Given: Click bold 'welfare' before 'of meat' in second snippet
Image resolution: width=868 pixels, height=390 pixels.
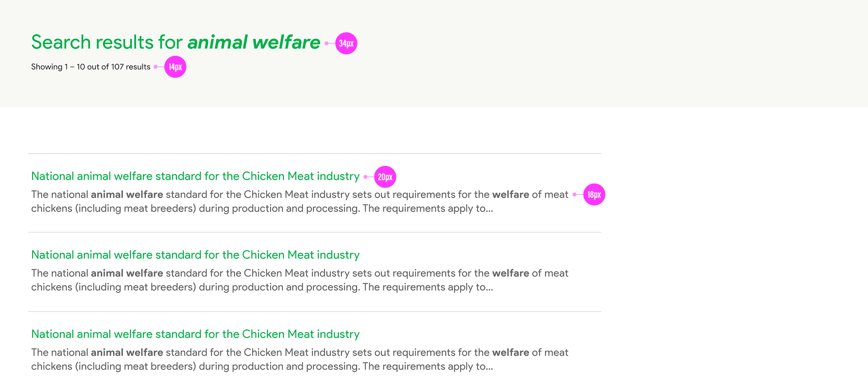Looking at the screenshot, I should 510,273.
